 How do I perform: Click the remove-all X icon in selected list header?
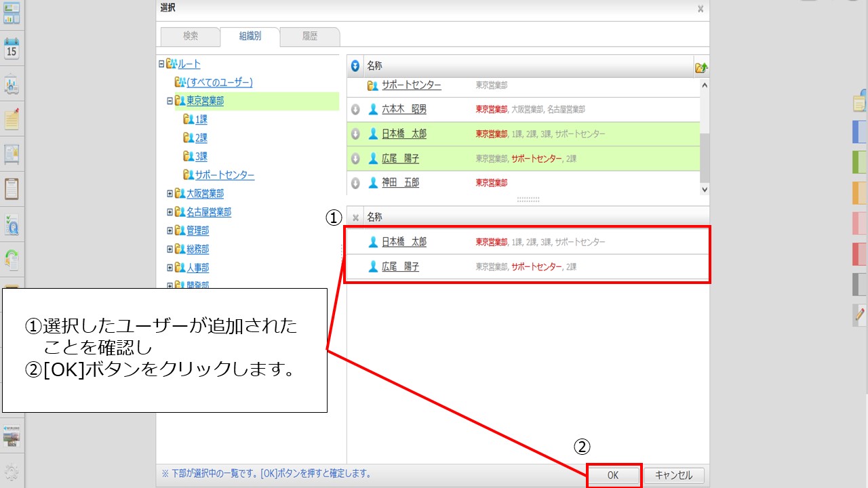tap(355, 218)
